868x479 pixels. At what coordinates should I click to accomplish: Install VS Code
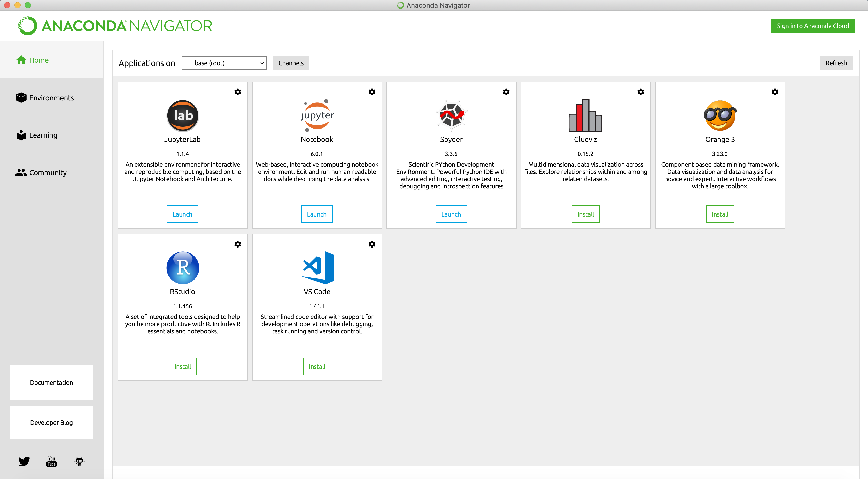[x=317, y=366]
